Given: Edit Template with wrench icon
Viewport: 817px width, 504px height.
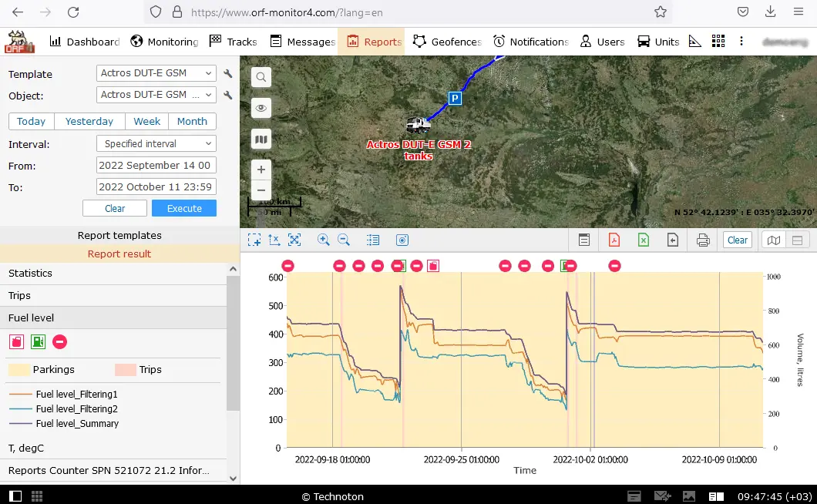Looking at the screenshot, I should tap(228, 74).
